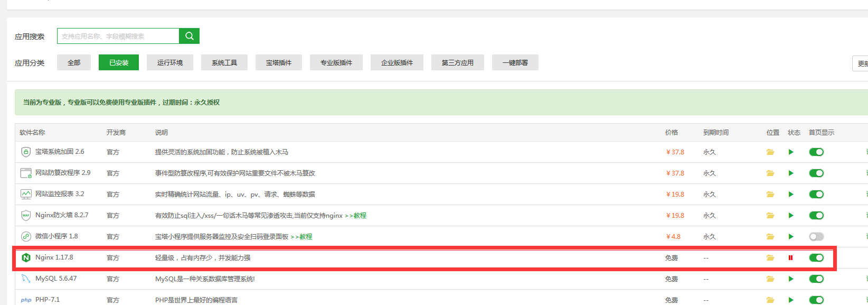Click play status icon for 网站监控报表
Screen dimensions: 868x305
click(791, 195)
